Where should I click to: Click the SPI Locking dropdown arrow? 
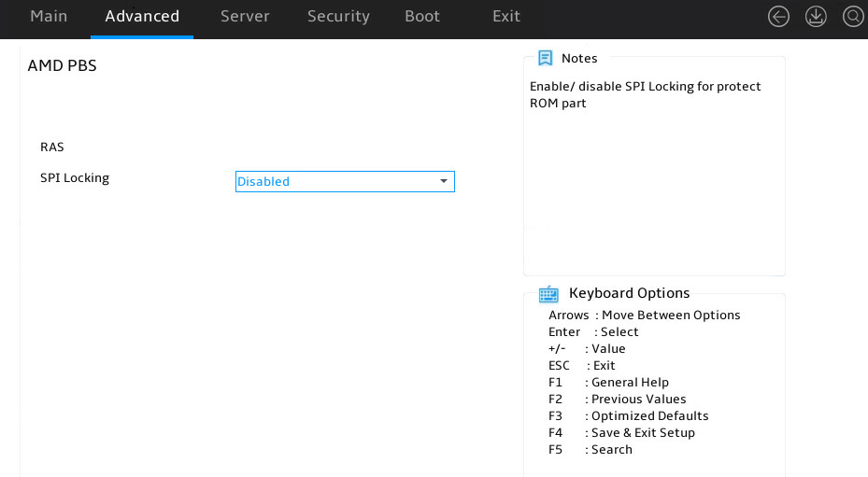(x=444, y=181)
